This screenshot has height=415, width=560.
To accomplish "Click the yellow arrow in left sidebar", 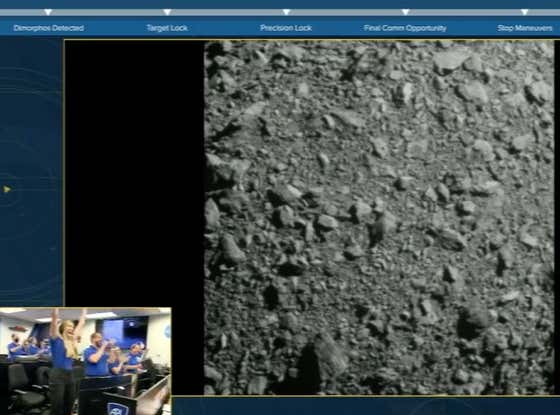I will coord(7,189).
